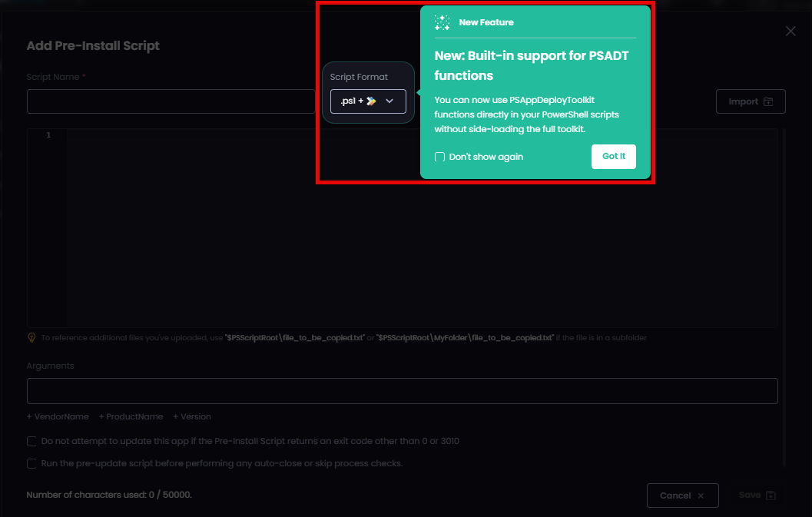812x517 pixels.
Task: Click the Import button
Action: click(x=750, y=101)
